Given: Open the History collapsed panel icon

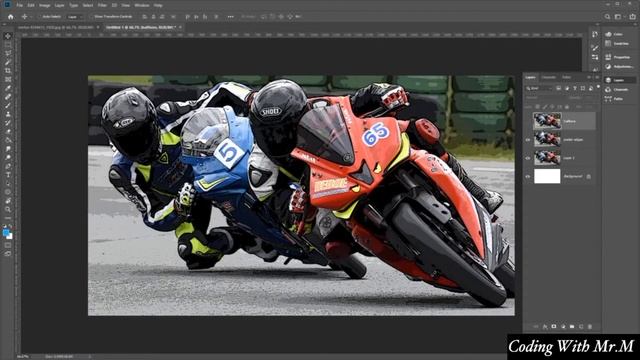Looking at the screenshot, I should coord(595,35).
